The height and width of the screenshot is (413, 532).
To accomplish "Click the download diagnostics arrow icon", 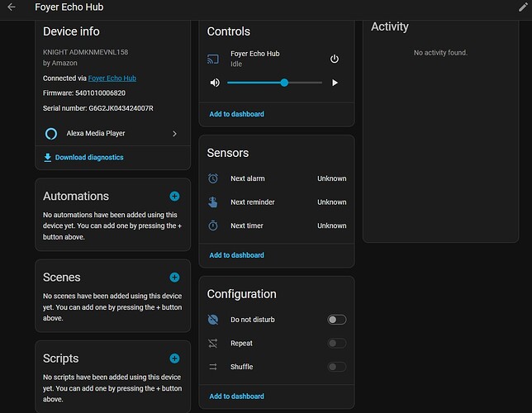I will click(x=48, y=158).
